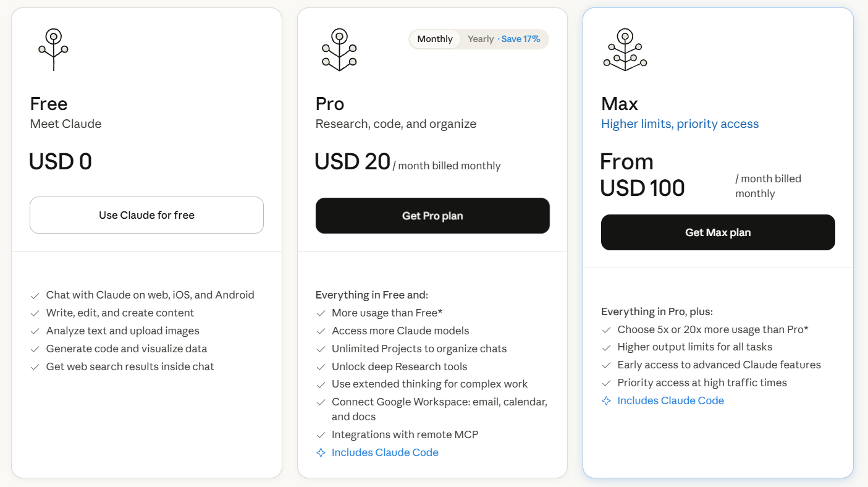Click checkmark next to 'Unlock deep Research tools'
The height and width of the screenshot is (487, 868).
click(x=321, y=367)
